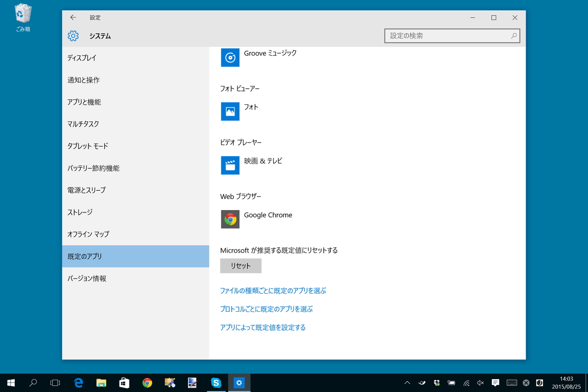Focus the 設定の検索 search field
This screenshot has height=392, width=588.
pyautogui.click(x=452, y=36)
